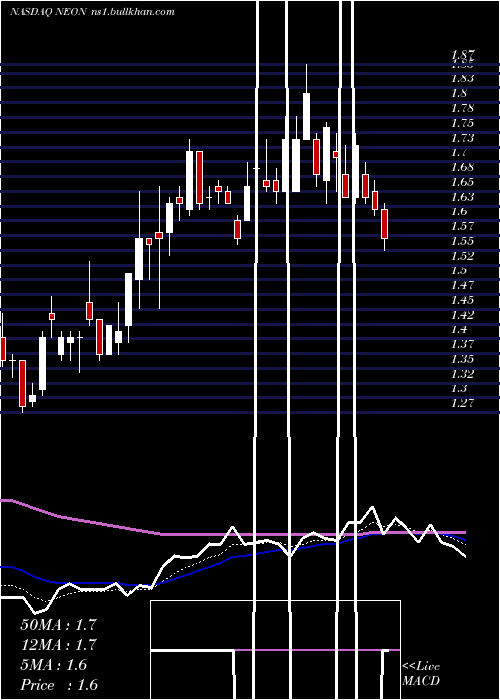The height and width of the screenshot is (700, 500).
Task: Select the 1.8 price axis label
Action: coord(459,93)
